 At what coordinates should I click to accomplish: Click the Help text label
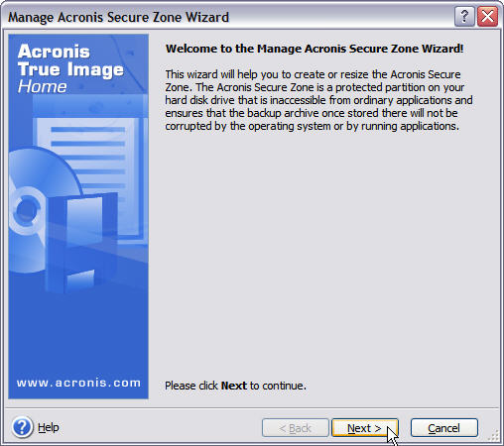pos(49,427)
